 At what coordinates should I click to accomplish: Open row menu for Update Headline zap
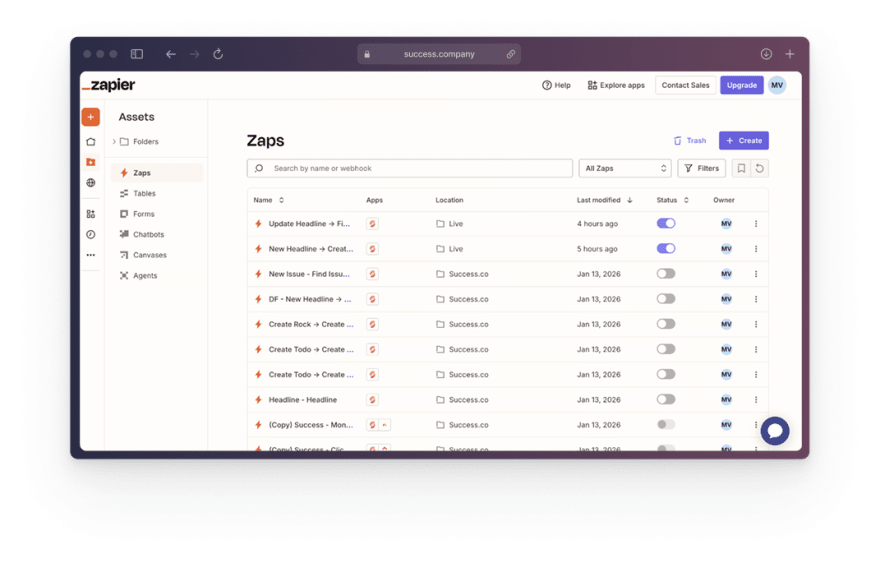pyautogui.click(x=756, y=224)
